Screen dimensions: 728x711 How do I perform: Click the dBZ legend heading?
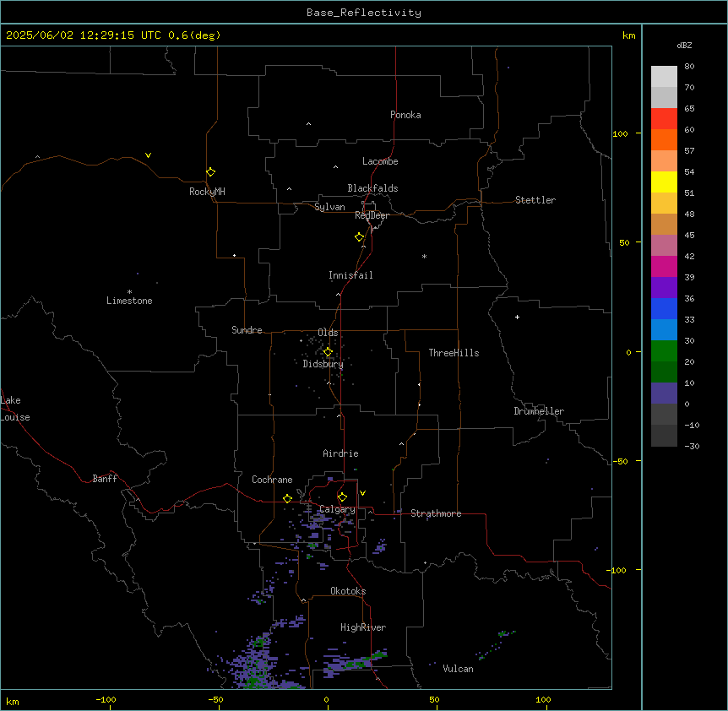684,45
